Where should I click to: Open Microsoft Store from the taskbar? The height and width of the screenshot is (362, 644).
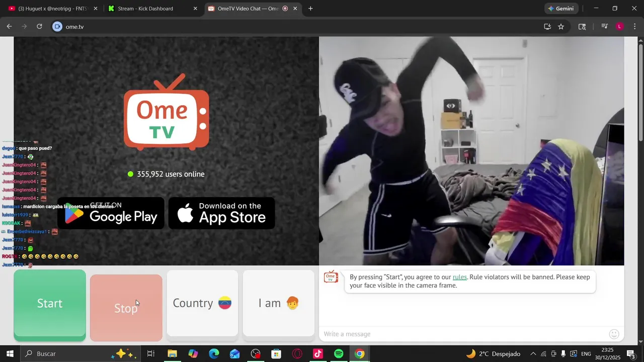(276, 353)
